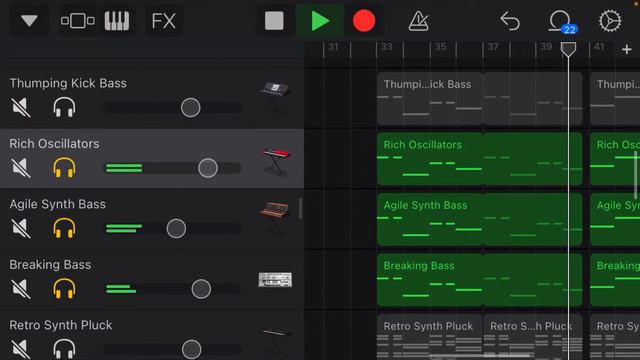Select the Retro S...h Pluck region at bar 37
Viewport: 640px width, 360px height.
click(533, 337)
